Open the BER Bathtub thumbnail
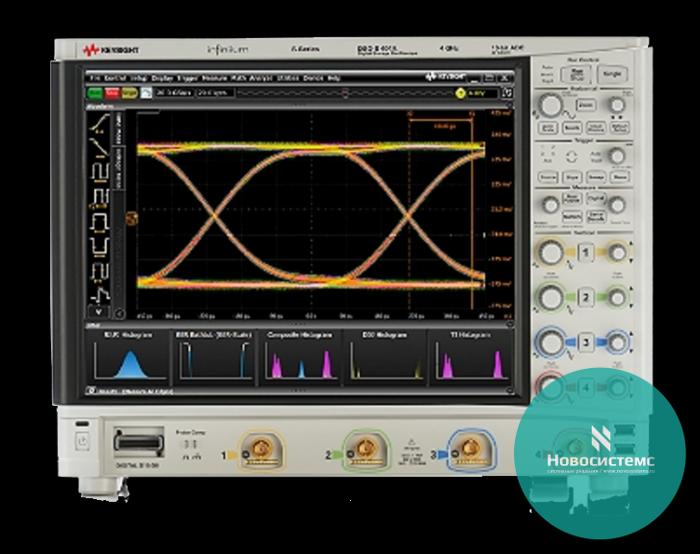The width and height of the screenshot is (700, 554). pos(215,358)
